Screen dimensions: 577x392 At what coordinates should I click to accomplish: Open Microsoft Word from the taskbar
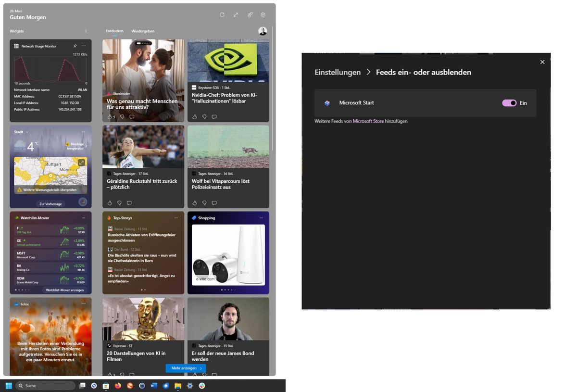(154, 385)
